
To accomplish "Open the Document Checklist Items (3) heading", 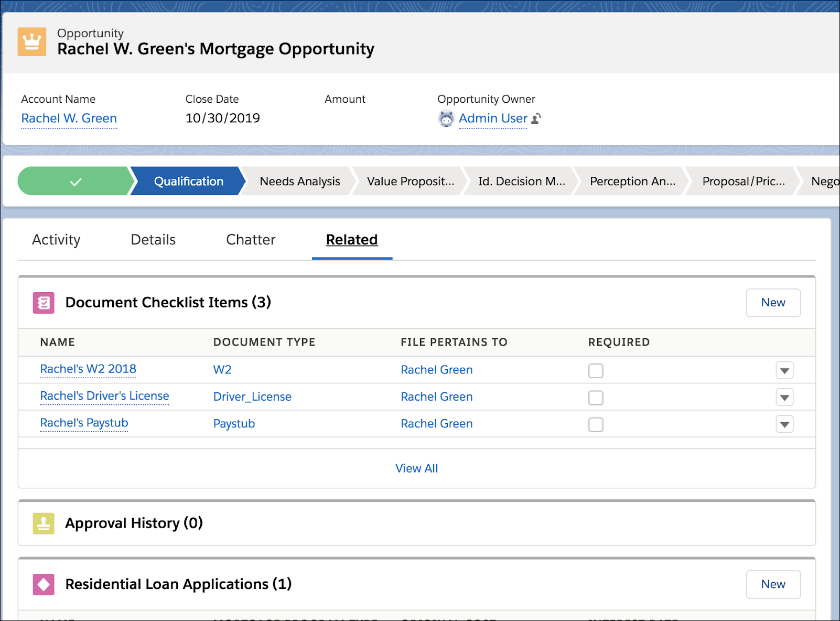I will (168, 303).
